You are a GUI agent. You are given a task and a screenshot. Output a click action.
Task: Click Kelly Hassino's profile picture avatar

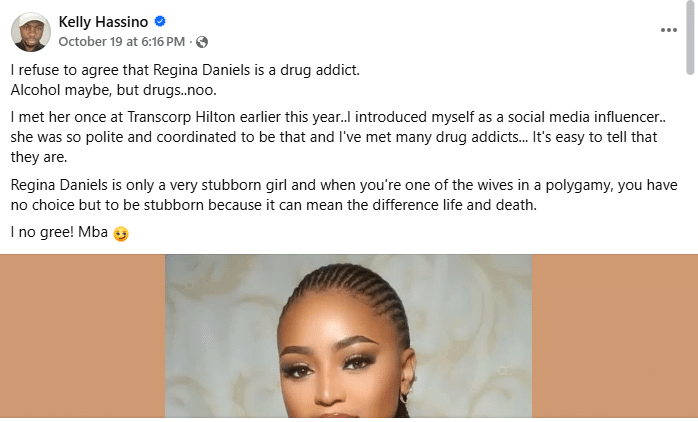[x=31, y=32]
